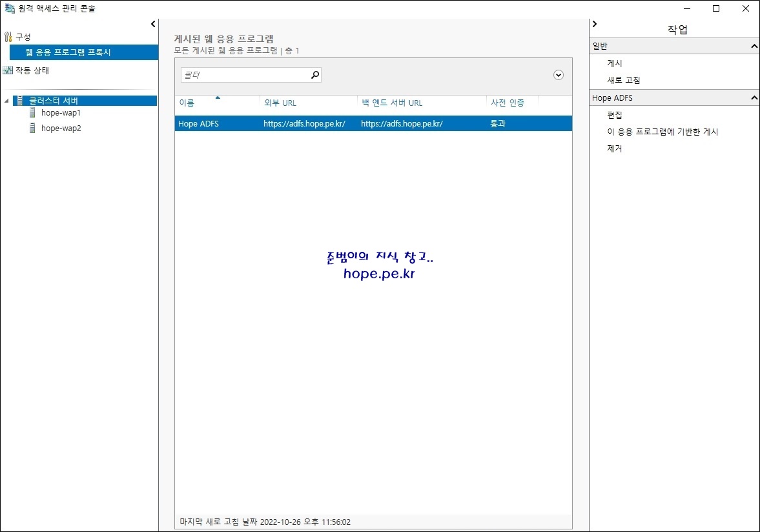The width and height of the screenshot is (760, 532).
Task: Sort by the 이름 column header
Action: click(x=187, y=103)
